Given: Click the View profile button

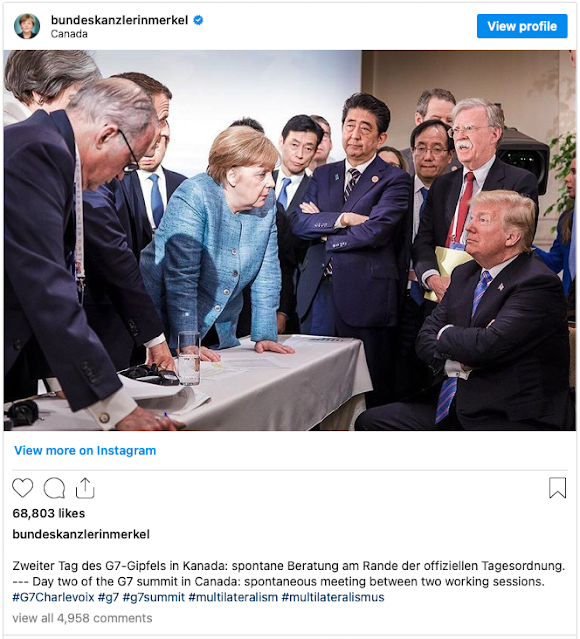Looking at the screenshot, I should tap(522, 26).
